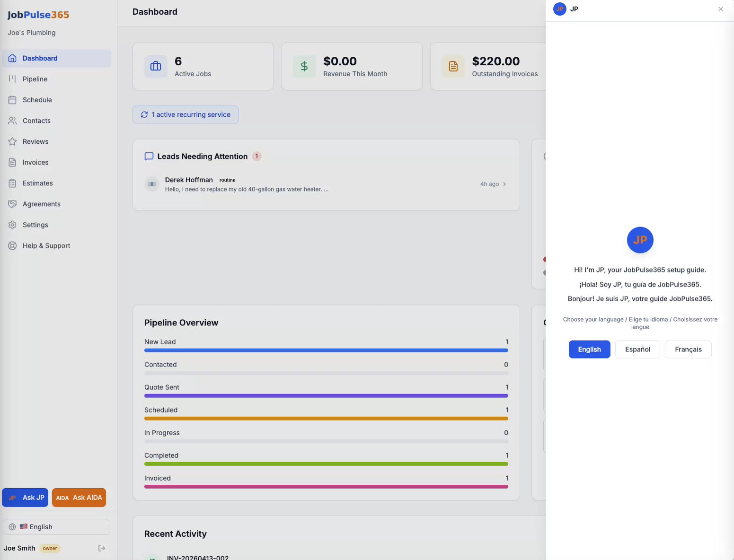Open Agreements from sidebar
The height and width of the screenshot is (560, 734).
click(x=56, y=204)
